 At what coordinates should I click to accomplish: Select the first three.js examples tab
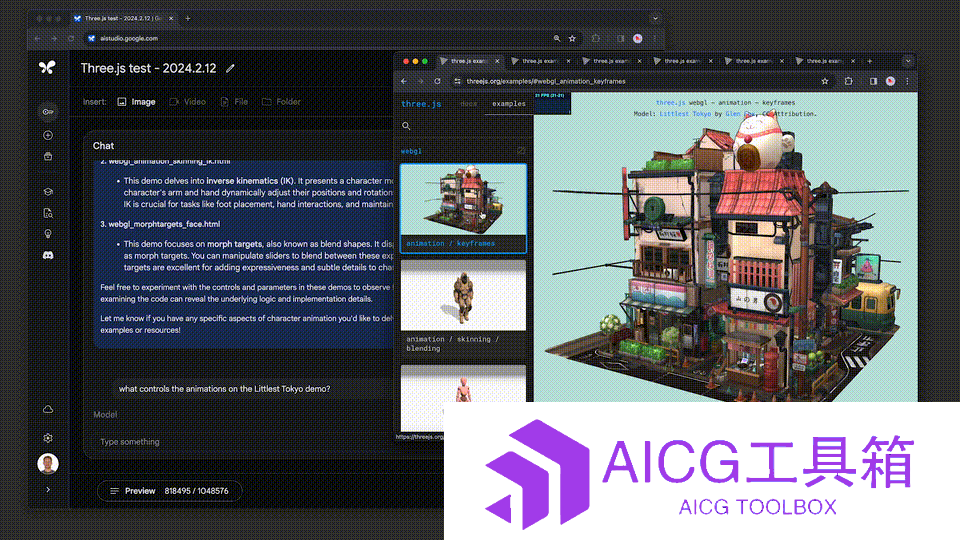coord(468,61)
